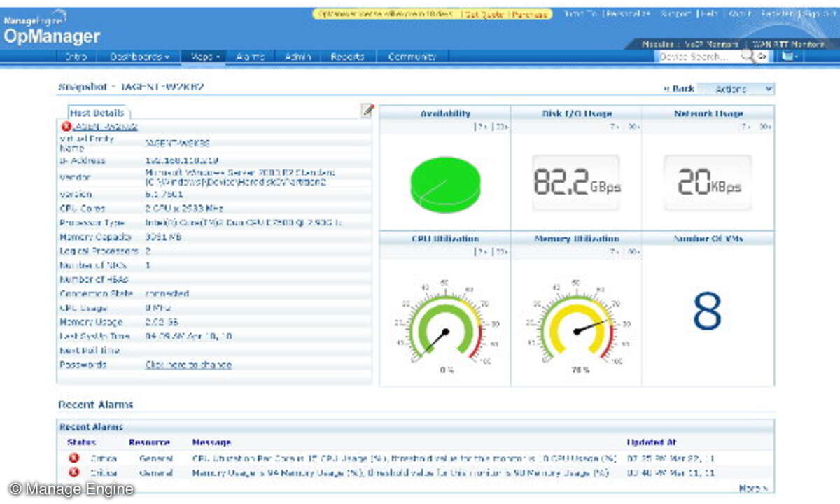Show 30-day view for Availability
The width and height of the screenshot is (840, 504).
pyautogui.click(x=501, y=127)
